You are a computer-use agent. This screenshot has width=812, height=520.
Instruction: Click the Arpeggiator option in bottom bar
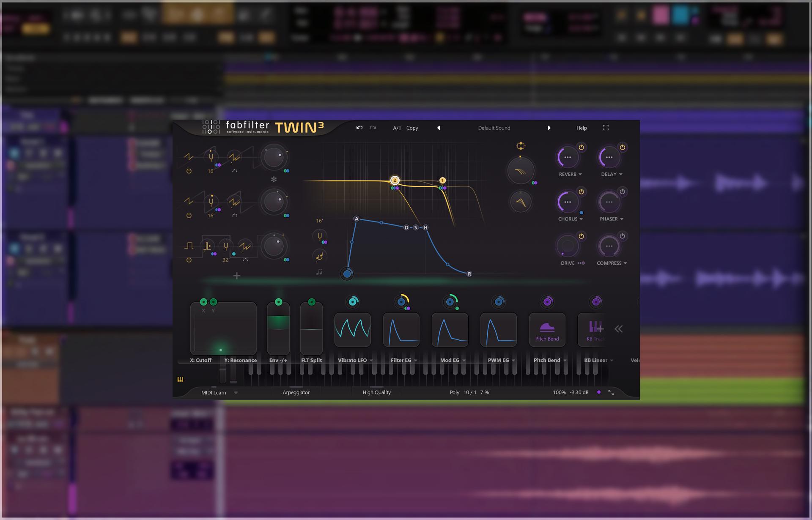[296, 392]
